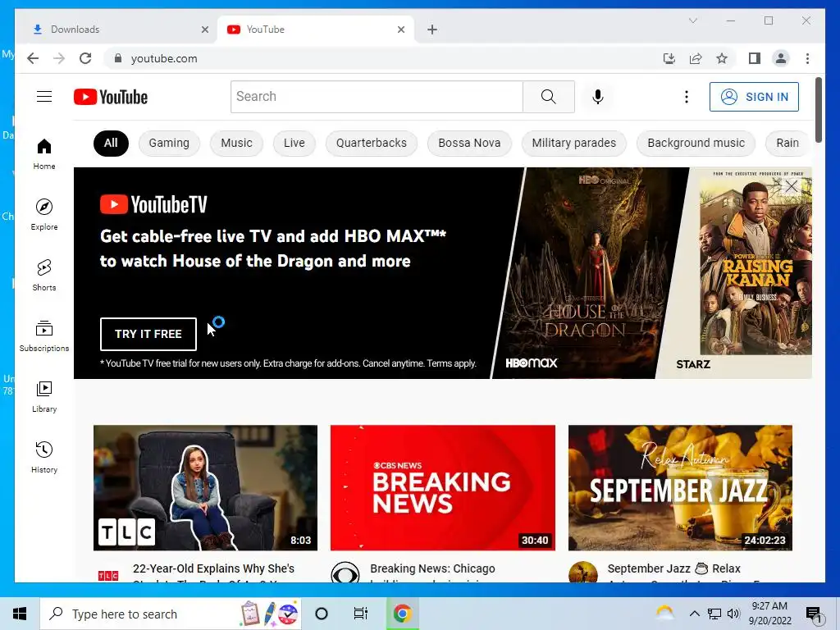Select the Quarterbacks filter chip
This screenshot has height=630, width=840.
tap(372, 143)
